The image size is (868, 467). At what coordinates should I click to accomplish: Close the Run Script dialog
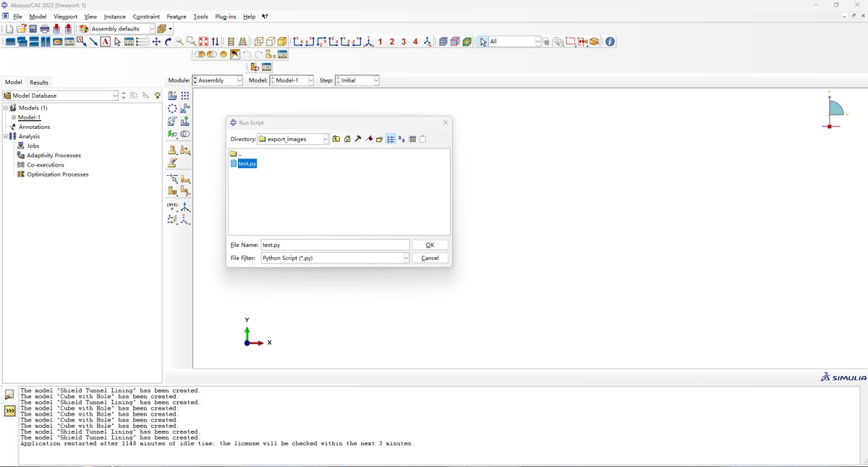446,122
